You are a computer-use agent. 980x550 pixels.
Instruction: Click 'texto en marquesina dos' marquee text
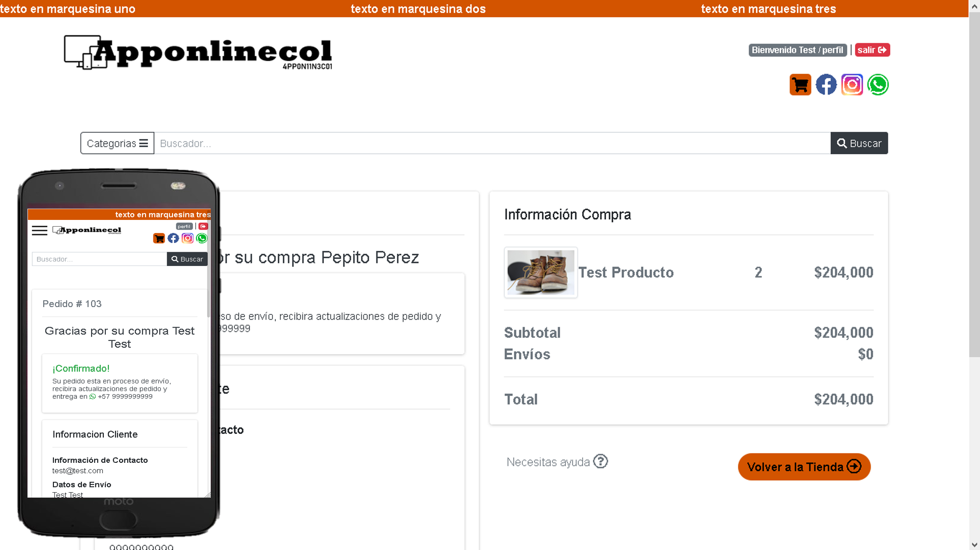click(418, 9)
